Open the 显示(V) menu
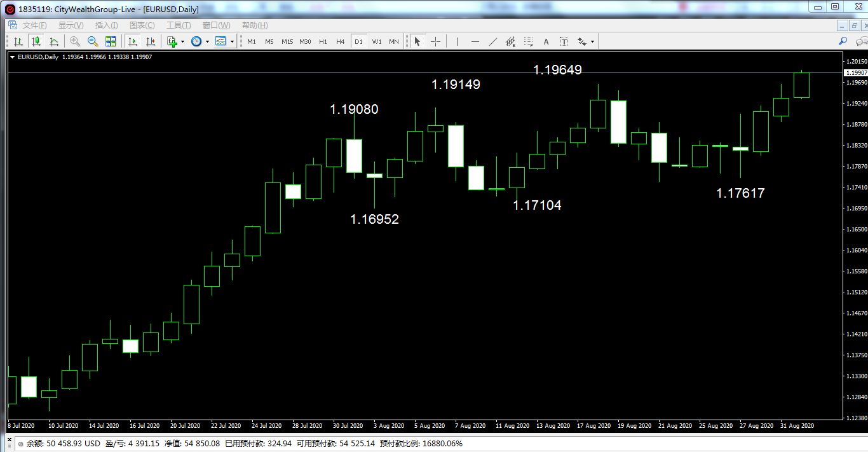The width and height of the screenshot is (868, 452). 71,25
